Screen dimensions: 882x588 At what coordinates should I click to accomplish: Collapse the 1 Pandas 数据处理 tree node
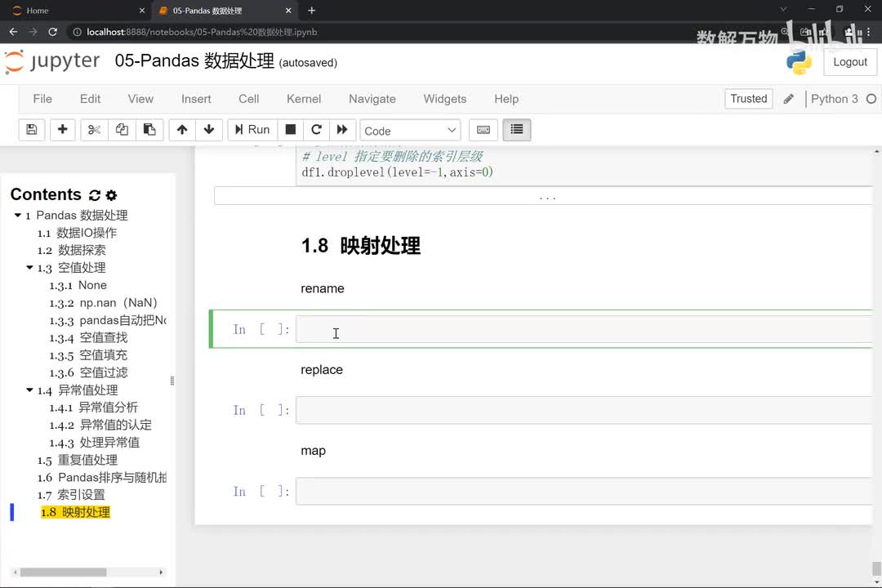(17, 216)
